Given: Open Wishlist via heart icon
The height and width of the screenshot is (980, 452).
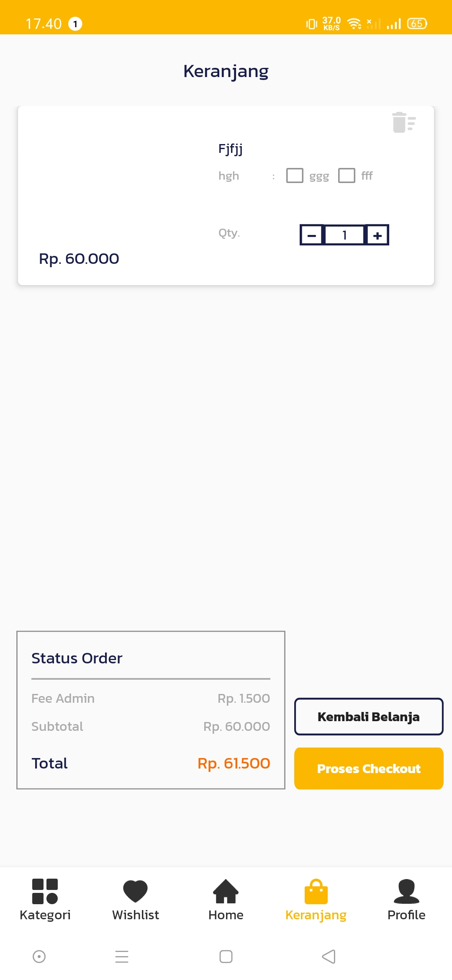Looking at the screenshot, I should (x=135, y=891).
